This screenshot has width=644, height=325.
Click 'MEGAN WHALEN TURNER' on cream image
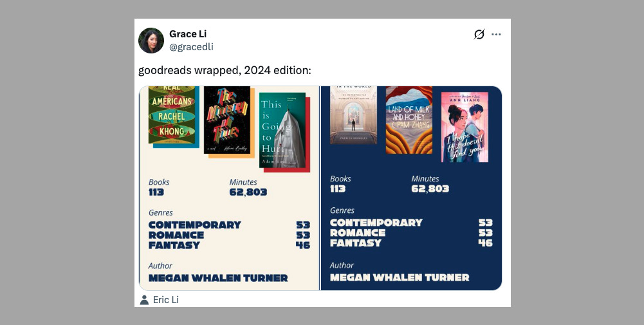[x=218, y=278]
